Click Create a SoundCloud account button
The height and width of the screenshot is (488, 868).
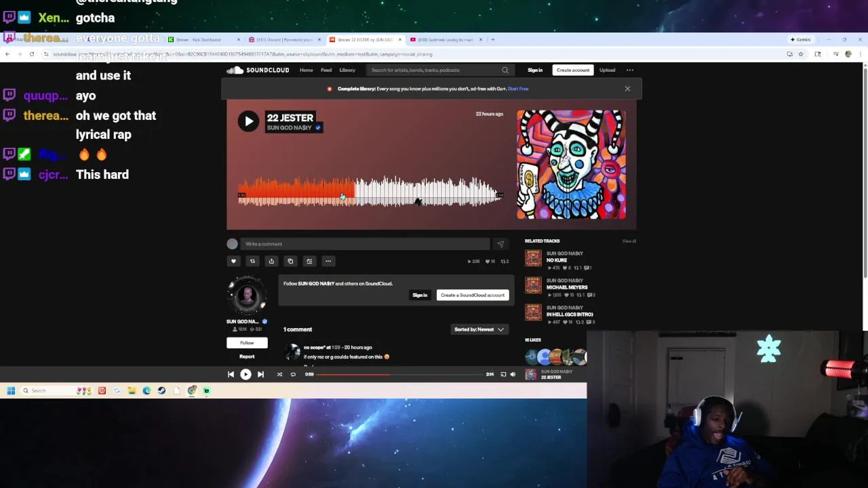473,295
